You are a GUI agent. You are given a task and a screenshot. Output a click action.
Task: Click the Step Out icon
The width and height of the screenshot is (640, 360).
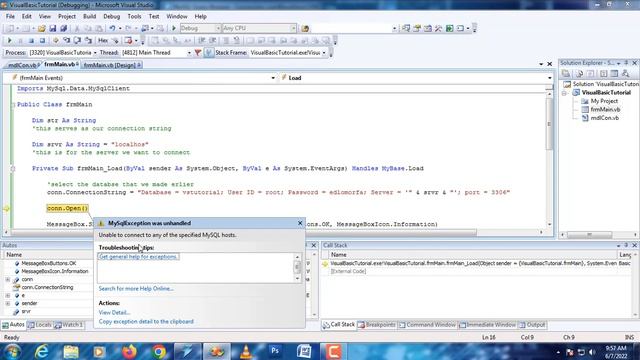click(88, 41)
